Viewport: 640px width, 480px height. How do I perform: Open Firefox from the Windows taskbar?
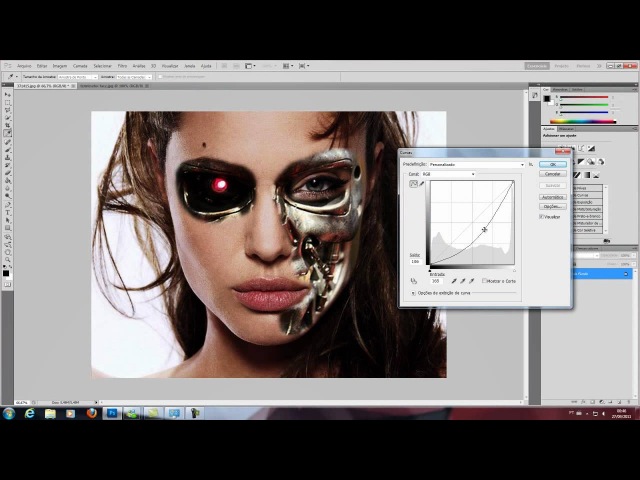coord(91,413)
